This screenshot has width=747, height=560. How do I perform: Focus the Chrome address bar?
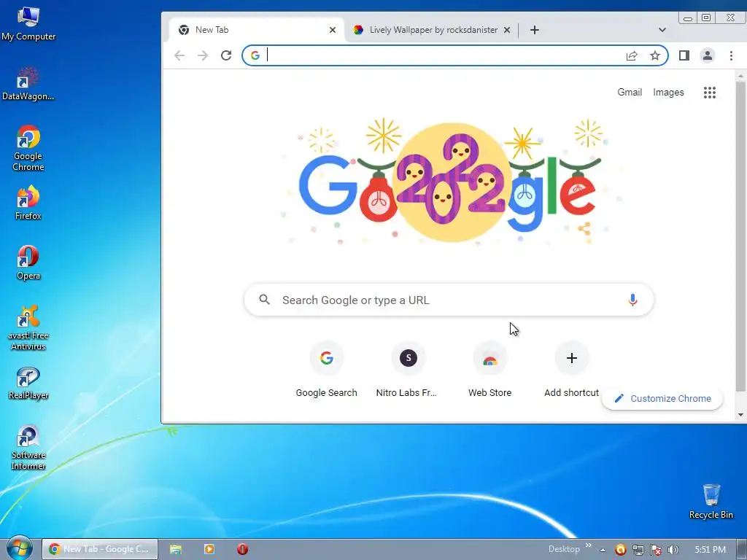pyautogui.click(x=455, y=55)
